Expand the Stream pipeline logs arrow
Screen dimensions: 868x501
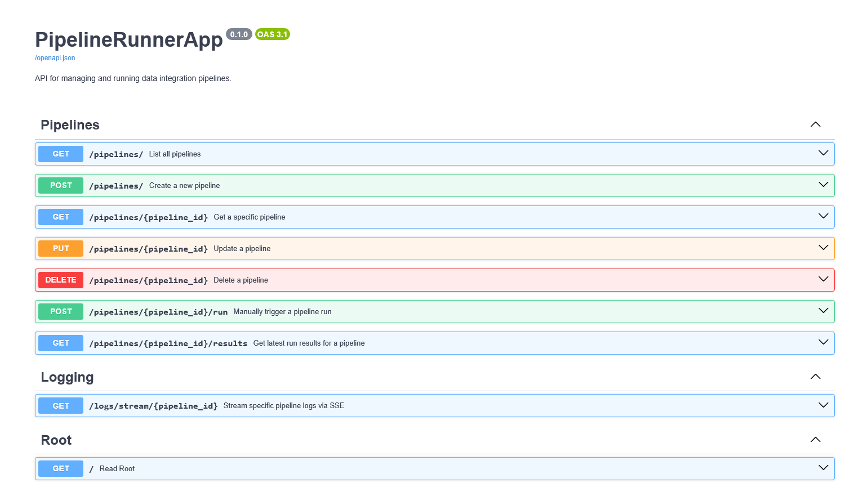click(823, 406)
